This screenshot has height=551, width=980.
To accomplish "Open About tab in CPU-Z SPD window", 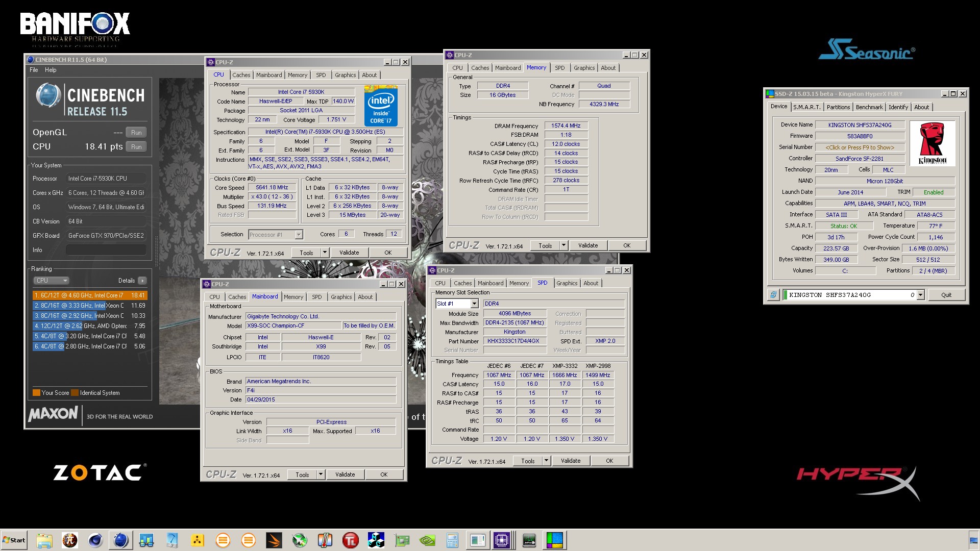I will 591,283.
